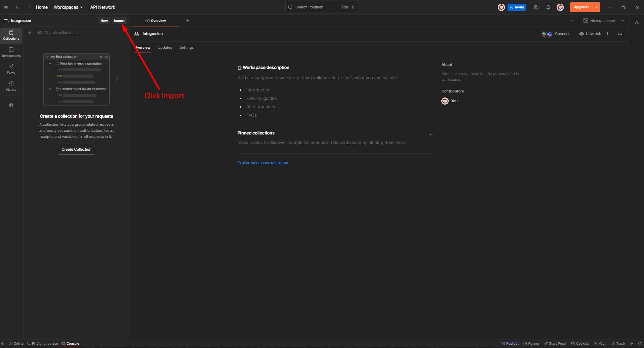Open Explore workspace templates link
This screenshot has width=644, height=348.
[x=263, y=163]
